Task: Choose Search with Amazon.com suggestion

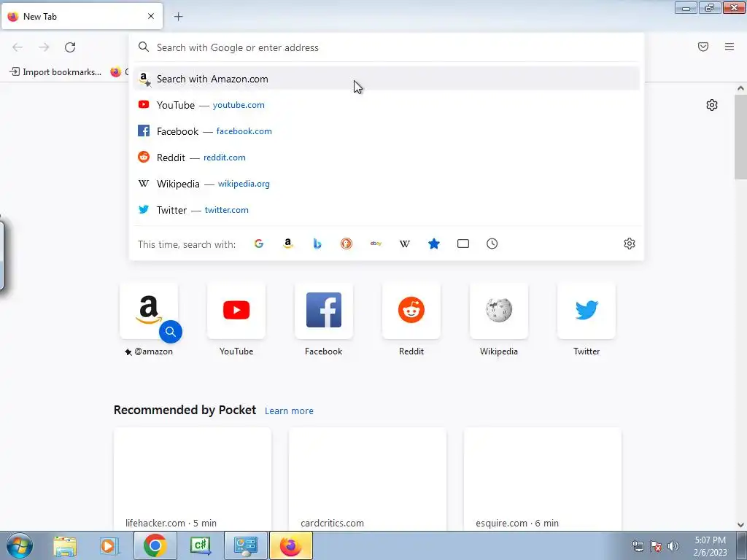Action: 386,79
